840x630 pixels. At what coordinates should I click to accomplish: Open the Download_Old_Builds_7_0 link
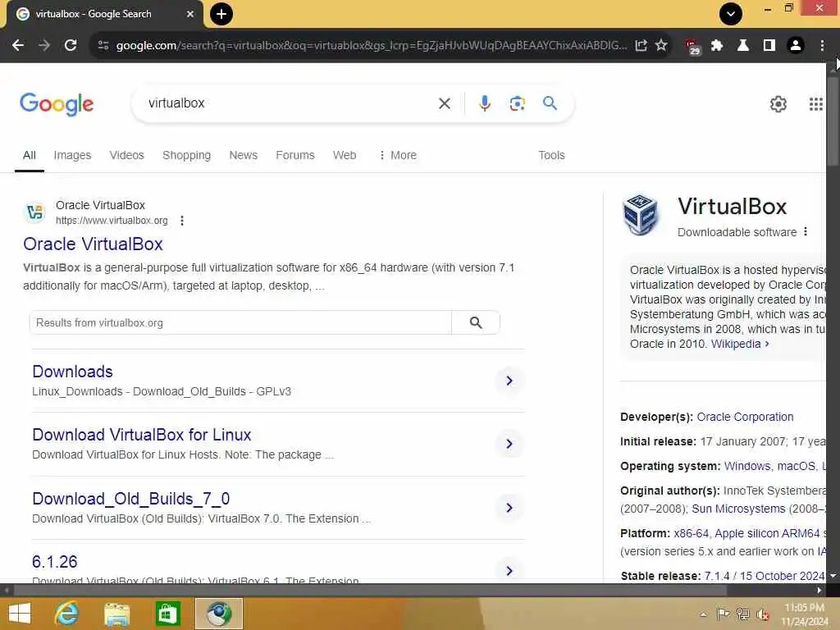pos(130,499)
